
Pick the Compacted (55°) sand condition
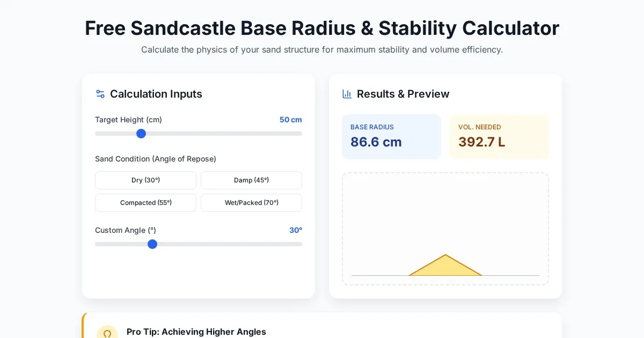(145, 203)
